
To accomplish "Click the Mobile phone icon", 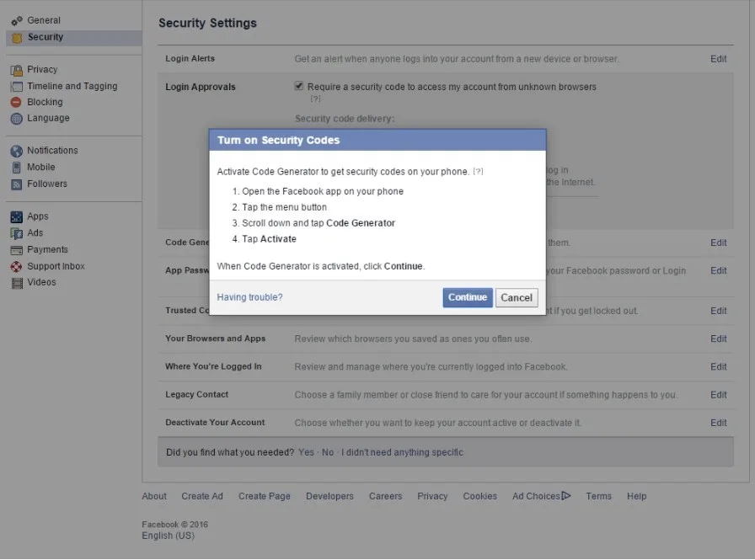I will 16,168.
